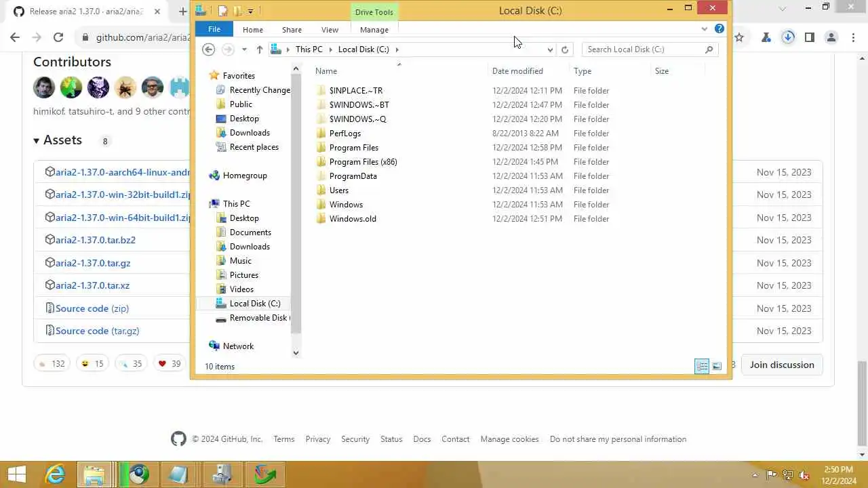Click the Windows Start button
The width and height of the screenshot is (868, 488).
17,474
